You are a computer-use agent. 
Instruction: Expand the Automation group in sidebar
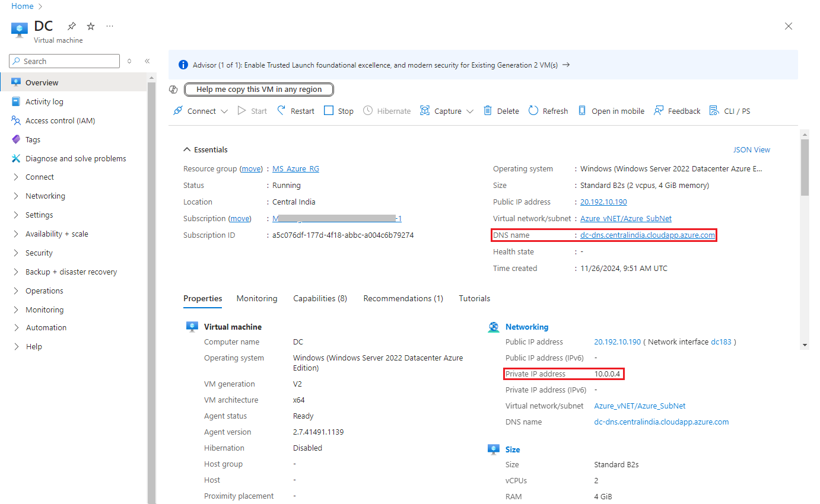[16, 328]
